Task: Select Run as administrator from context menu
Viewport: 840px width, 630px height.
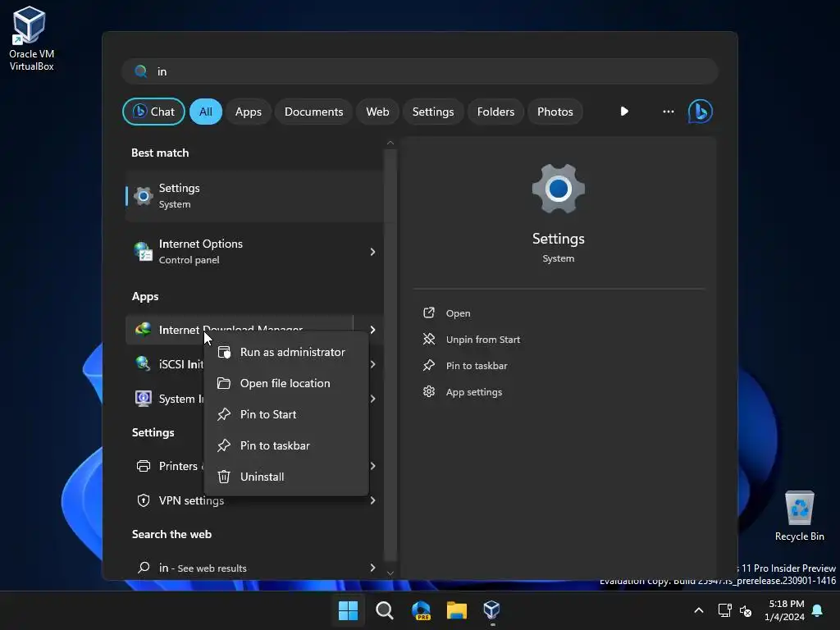Action: 286,352
